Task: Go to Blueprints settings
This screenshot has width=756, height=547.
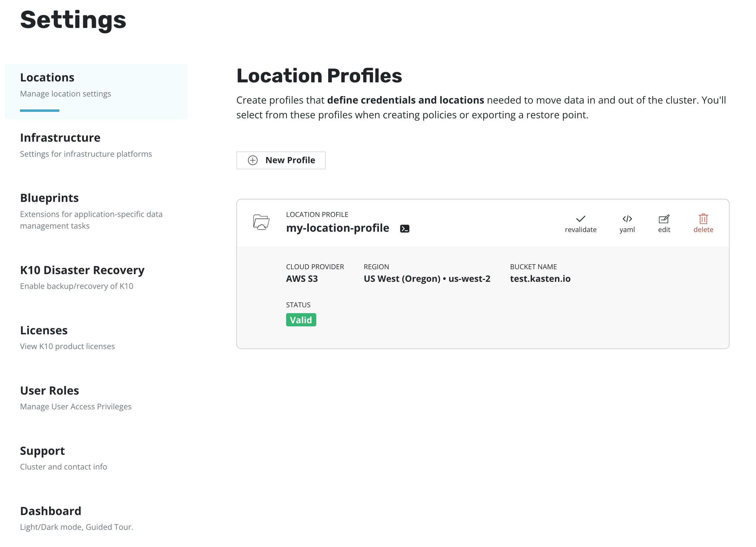Action: (49, 198)
